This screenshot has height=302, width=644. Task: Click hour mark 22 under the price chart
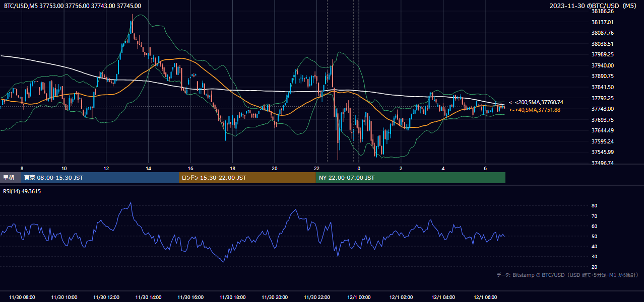pos(316,168)
